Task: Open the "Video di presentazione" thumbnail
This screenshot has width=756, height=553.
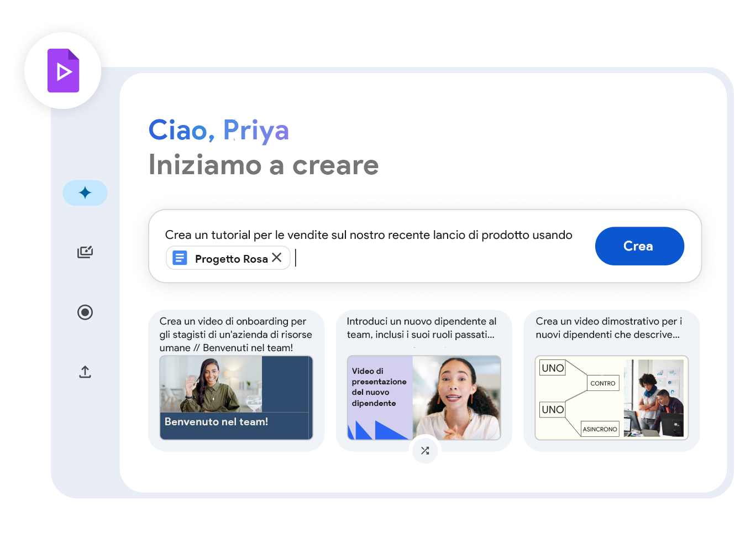Action: [x=424, y=398]
